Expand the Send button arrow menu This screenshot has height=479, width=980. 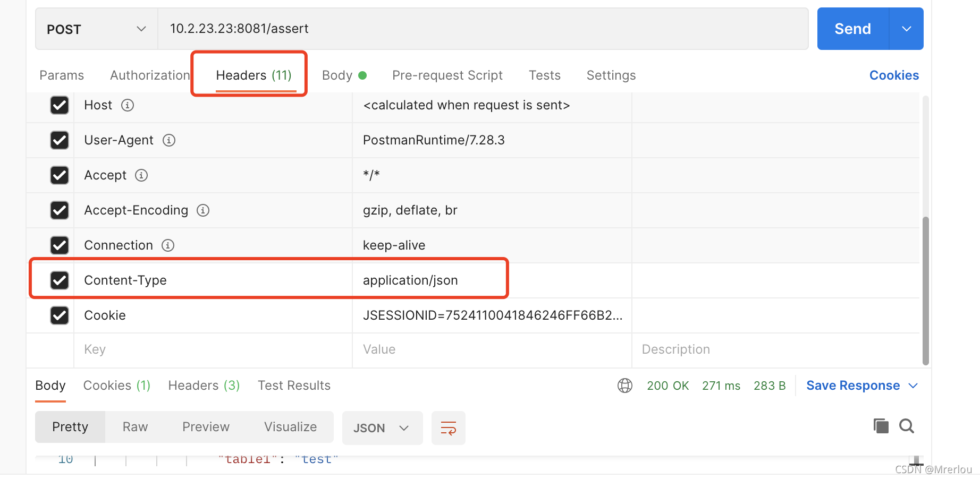coord(907,29)
